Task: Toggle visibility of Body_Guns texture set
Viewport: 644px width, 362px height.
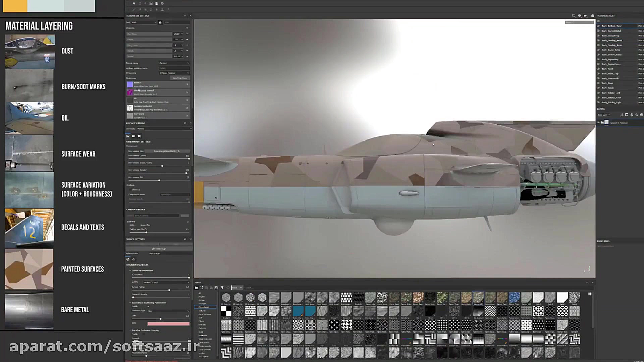Action: (598, 83)
